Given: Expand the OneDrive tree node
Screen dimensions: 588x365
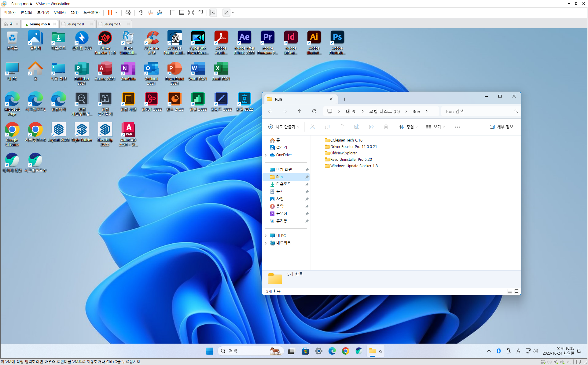Looking at the screenshot, I should (266, 155).
